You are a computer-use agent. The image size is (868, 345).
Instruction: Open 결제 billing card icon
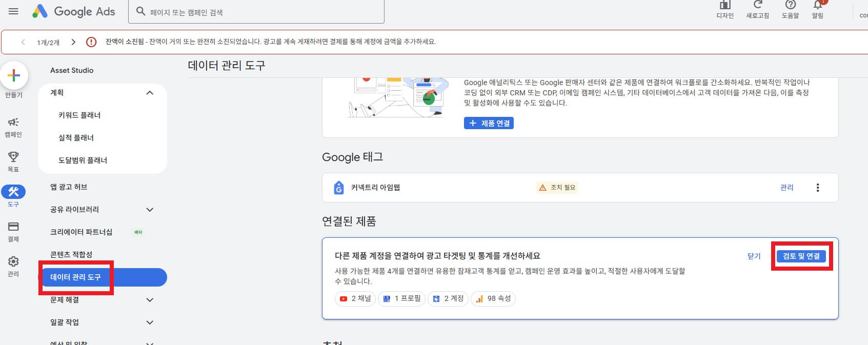coord(13,227)
